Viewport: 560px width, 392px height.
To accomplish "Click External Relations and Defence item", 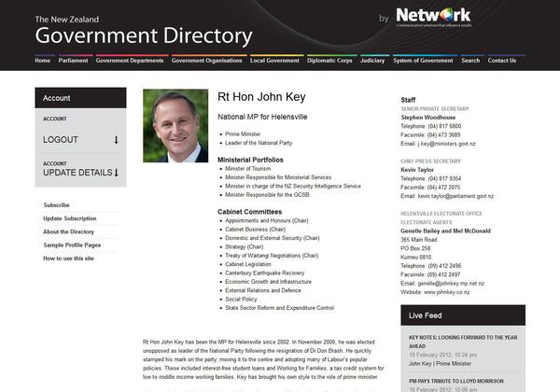I will click(263, 290).
